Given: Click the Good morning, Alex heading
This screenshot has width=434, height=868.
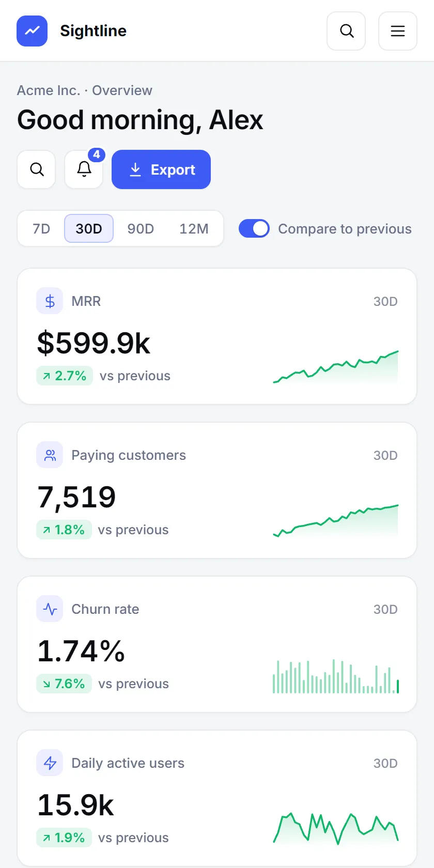Looking at the screenshot, I should (140, 120).
